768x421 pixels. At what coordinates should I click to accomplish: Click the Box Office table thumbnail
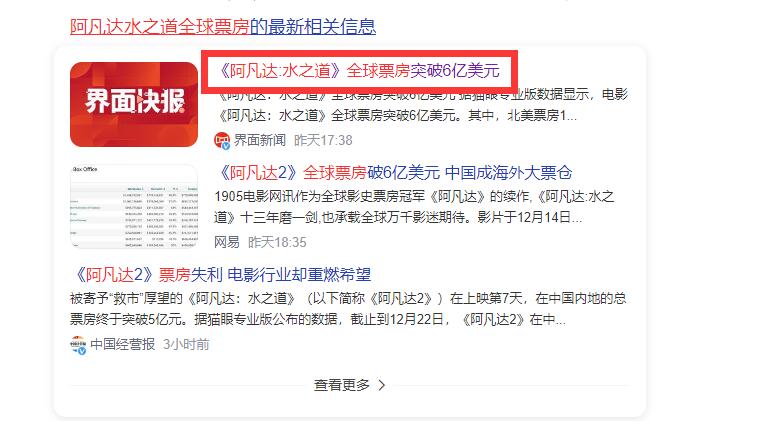(x=134, y=206)
